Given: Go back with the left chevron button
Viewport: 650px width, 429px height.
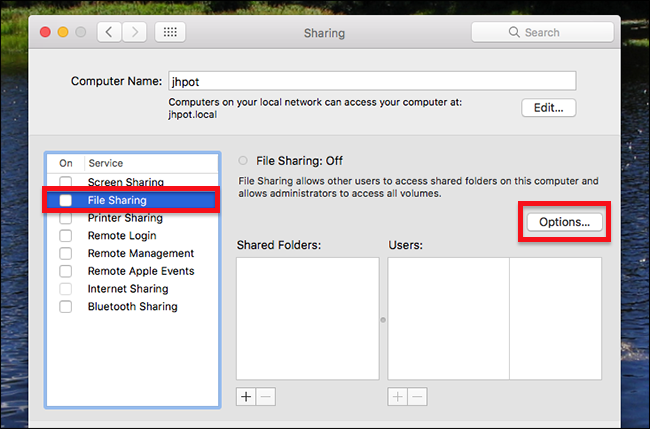Looking at the screenshot, I should tap(109, 32).
